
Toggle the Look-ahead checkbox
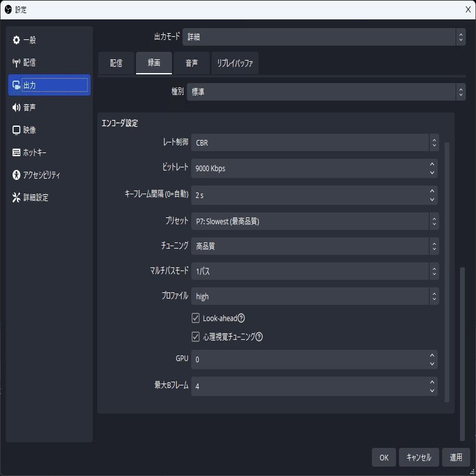196,318
